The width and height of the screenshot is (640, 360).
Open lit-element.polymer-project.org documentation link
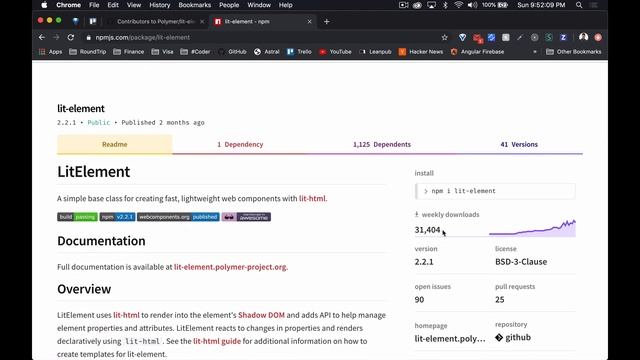230,267
